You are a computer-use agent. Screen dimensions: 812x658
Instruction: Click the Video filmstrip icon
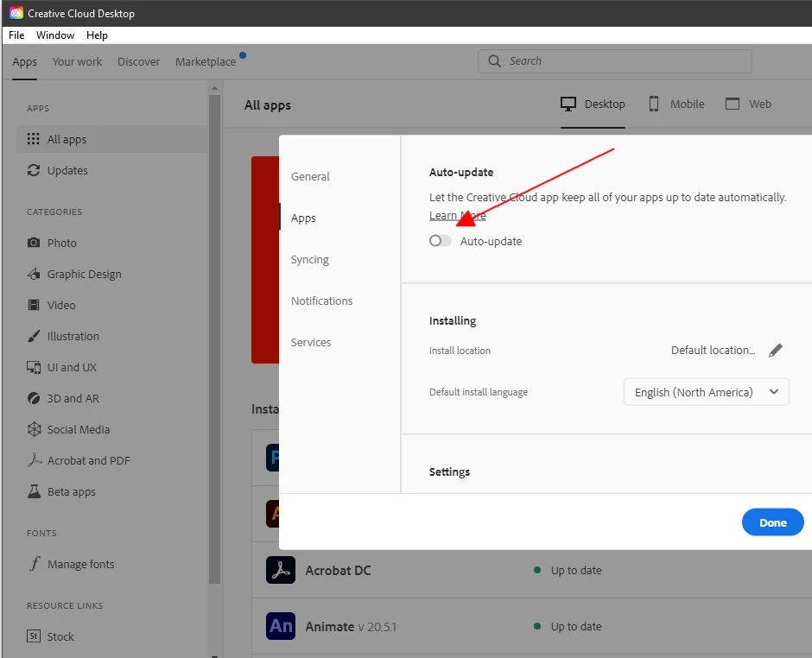coord(34,305)
